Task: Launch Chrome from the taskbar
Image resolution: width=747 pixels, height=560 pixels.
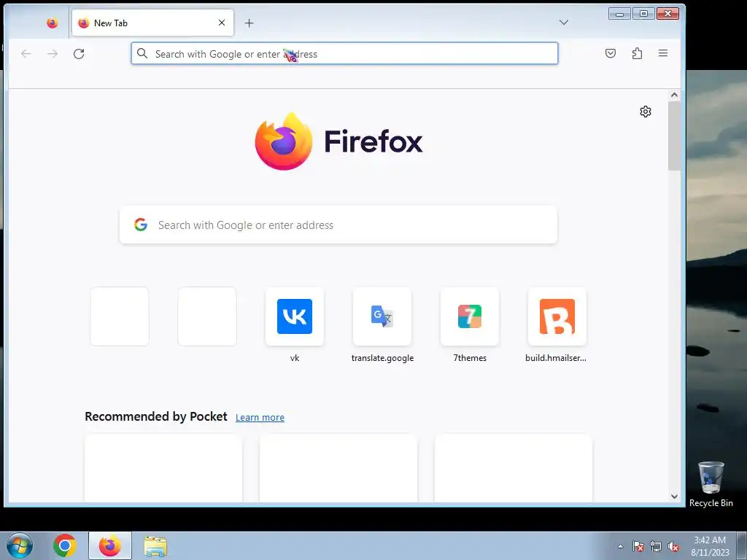Action: point(65,545)
